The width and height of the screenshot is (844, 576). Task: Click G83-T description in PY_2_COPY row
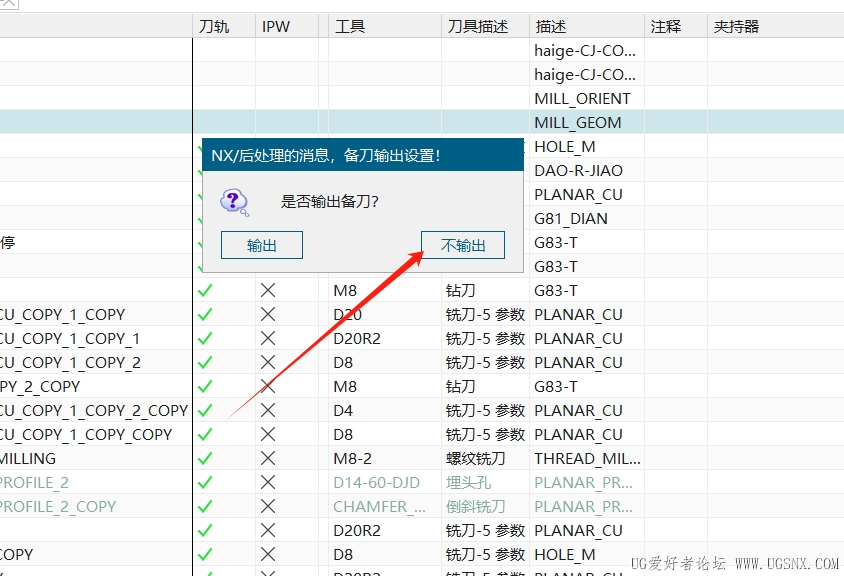555,387
